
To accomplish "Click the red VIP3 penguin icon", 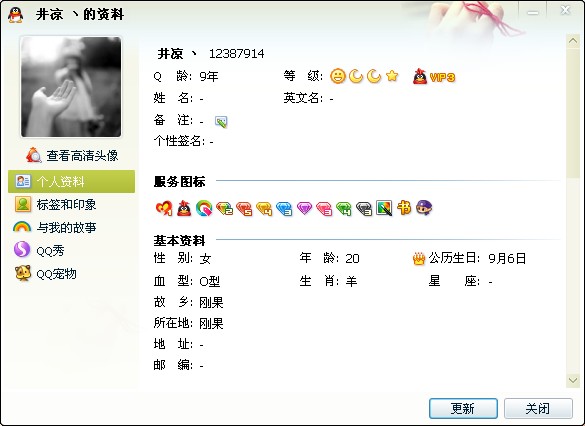I will pos(420,76).
